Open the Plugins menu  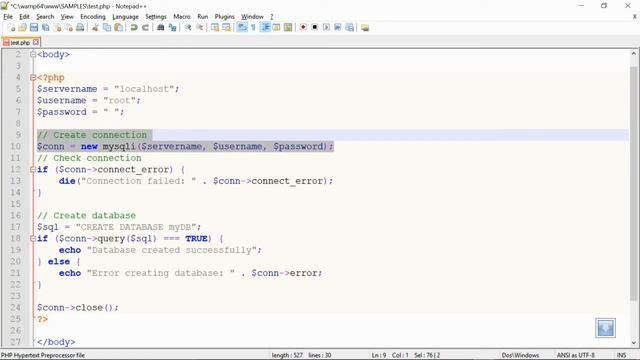[x=224, y=17]
